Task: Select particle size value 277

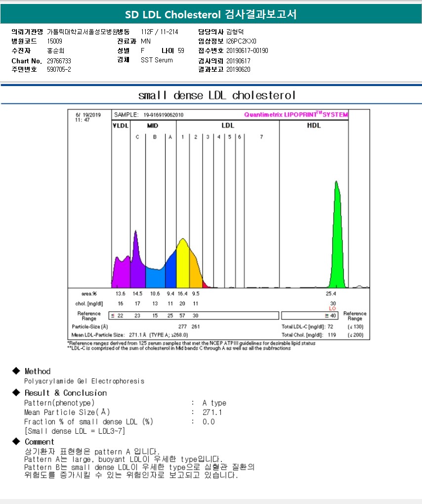Action: [182, 326]
